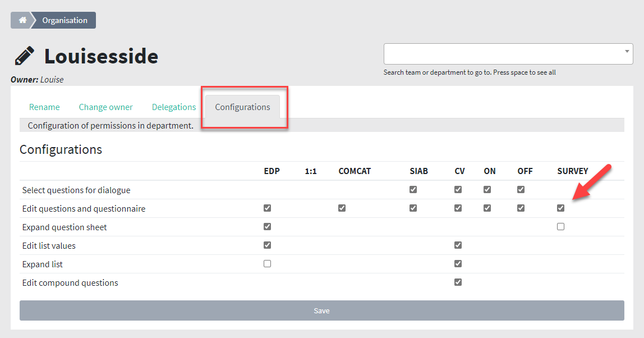Toggle ON for Select questions for dialogue
The width and height of the screenshot is (644, 338).
tap(487, 190)
